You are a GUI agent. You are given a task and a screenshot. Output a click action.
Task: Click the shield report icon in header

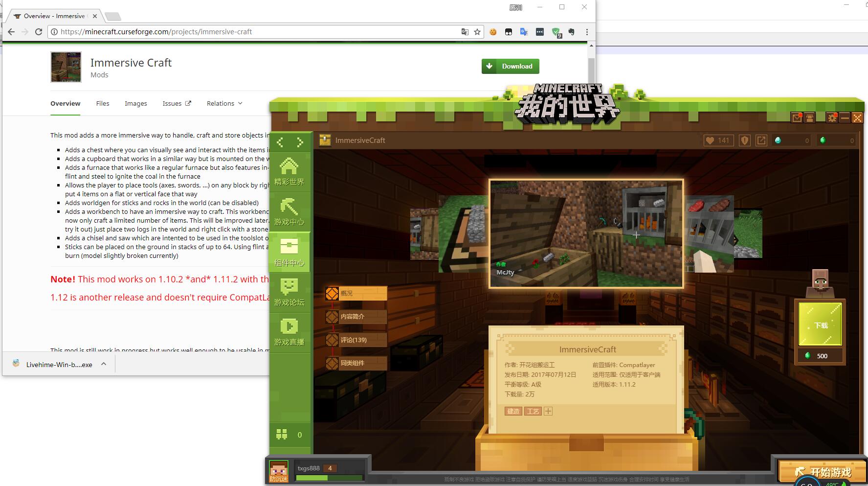tap(745, 140)
